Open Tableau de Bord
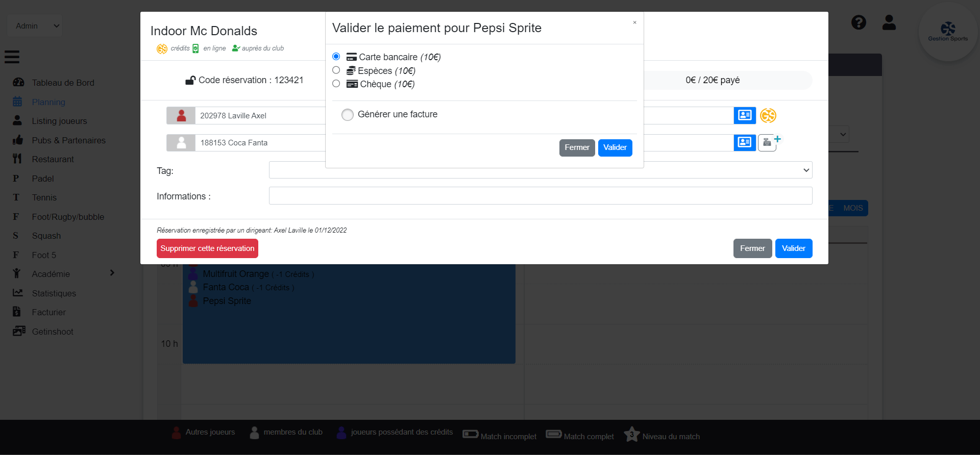Viewport: 980px width, 455px height. click(x=63, y=83)
